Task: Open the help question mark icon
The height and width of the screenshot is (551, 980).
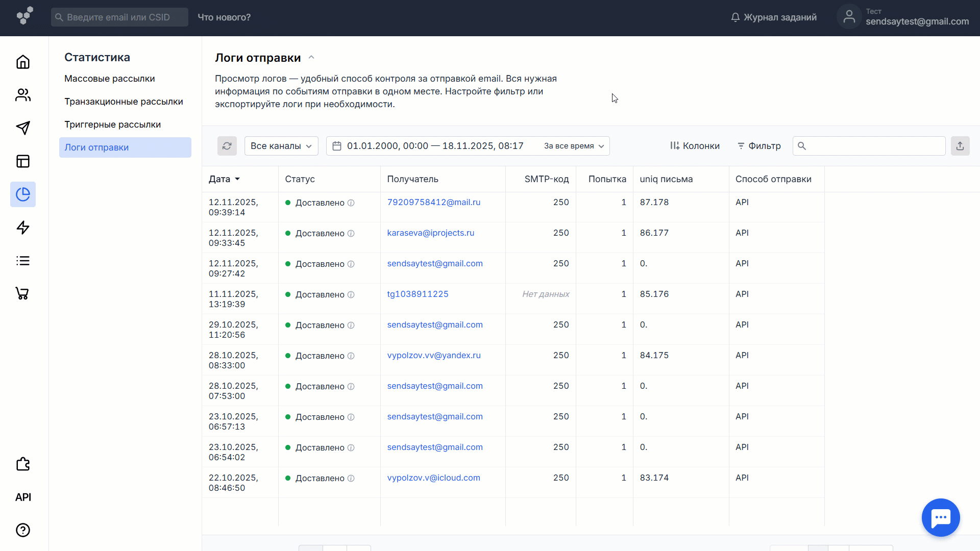Action: [x=23, y=530]
